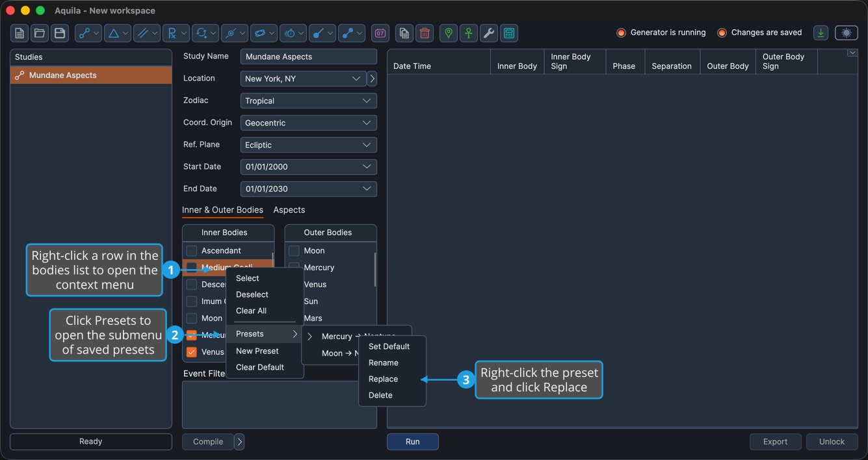This screenshot has height=460, width=868.
Task: Open settings with the wrench icon
Action: pos(489,33)
